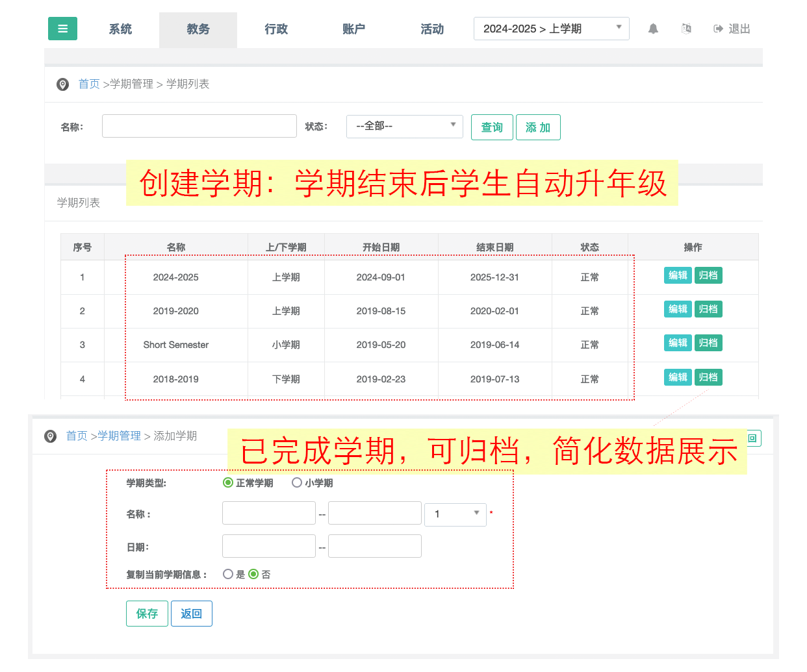The width and height of the screenshot is (807, 672).
Task: Click the 名称 column header
Action: point(176,247)
